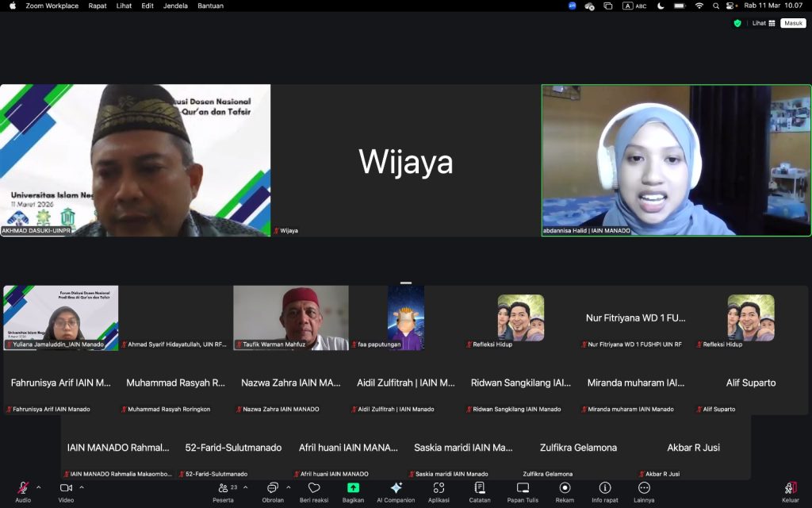Click the Masuk sign-in button
The width and height of the screenshot is (812, 508).
[793, 23]
